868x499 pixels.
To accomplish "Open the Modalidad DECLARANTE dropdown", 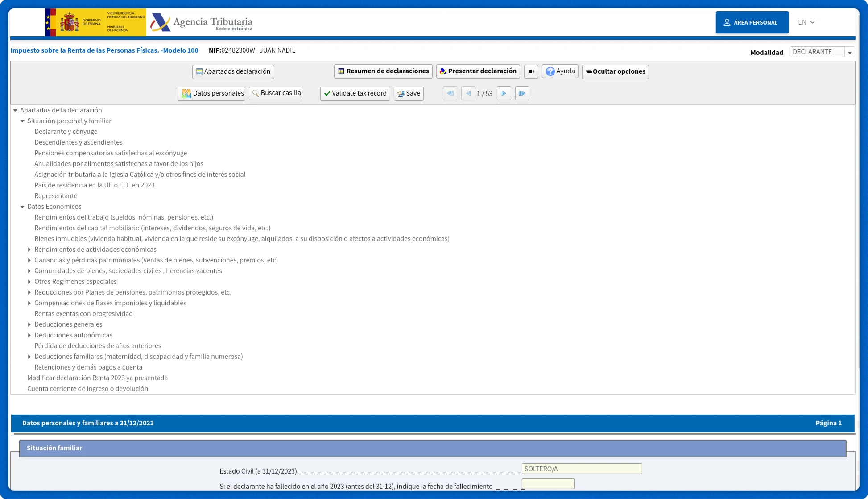I will [x=850, y=52].
